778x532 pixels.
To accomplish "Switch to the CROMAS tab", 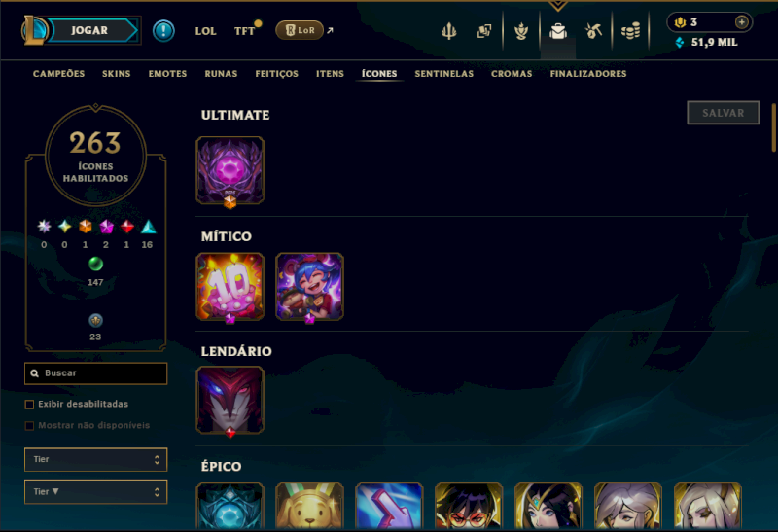I will pyautogui.click(x=512, y=74).
